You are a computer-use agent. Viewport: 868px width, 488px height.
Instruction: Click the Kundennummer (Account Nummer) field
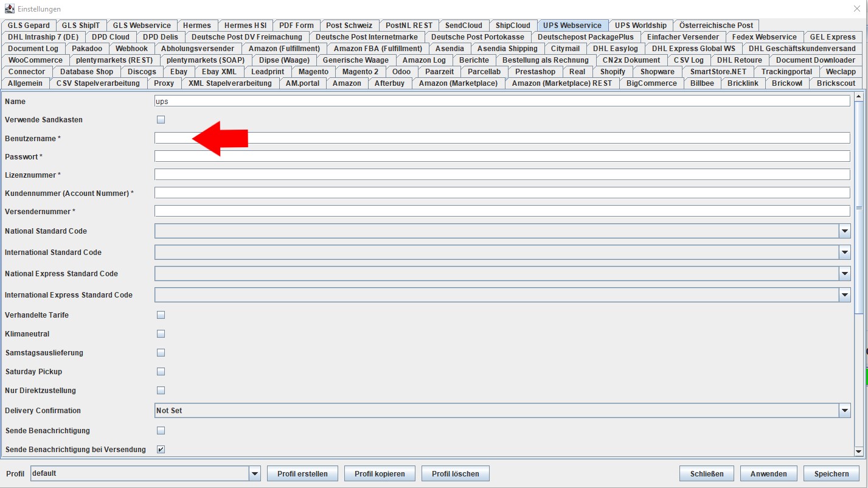coord(502,193)
